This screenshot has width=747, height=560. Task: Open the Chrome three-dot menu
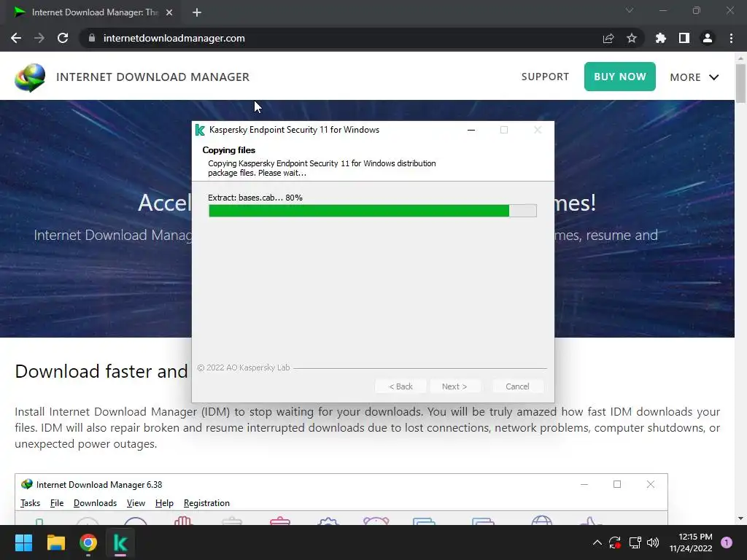731,38
